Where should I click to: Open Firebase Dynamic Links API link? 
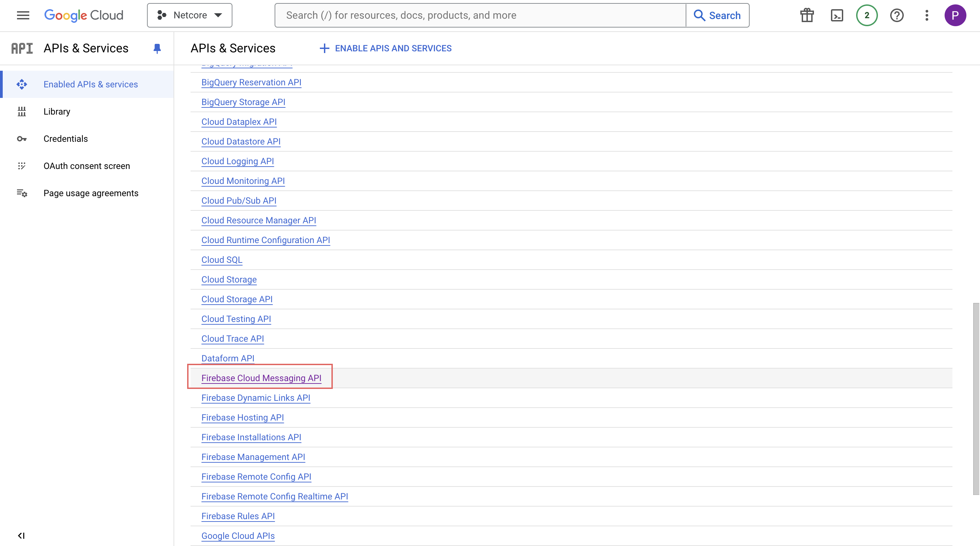pos(256,398)
